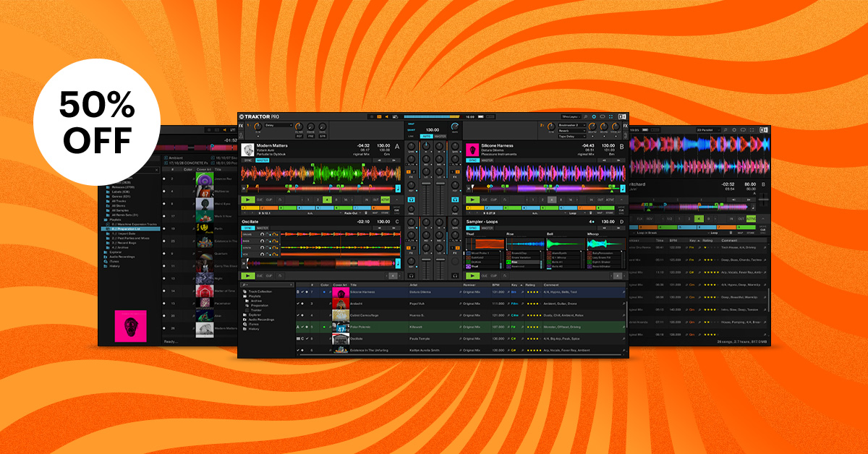Play Deck A with the green play button
The image size is (868, 454).
click(248, 199)
